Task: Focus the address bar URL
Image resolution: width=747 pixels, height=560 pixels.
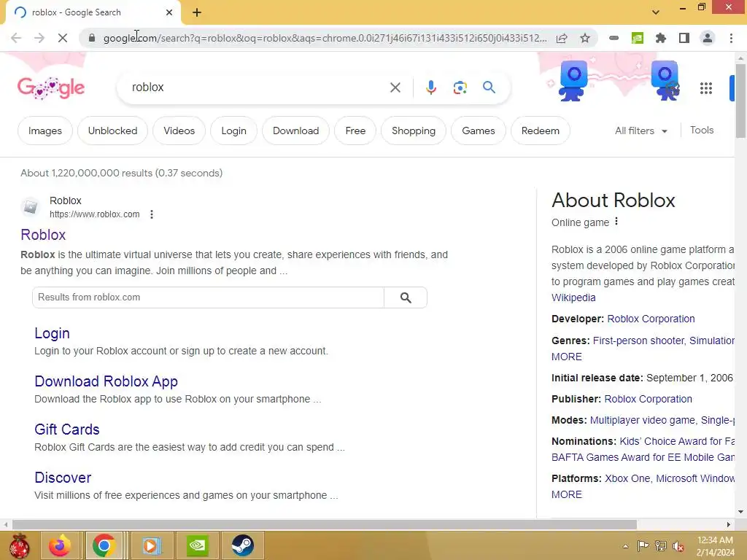Action: pos(325,38)
